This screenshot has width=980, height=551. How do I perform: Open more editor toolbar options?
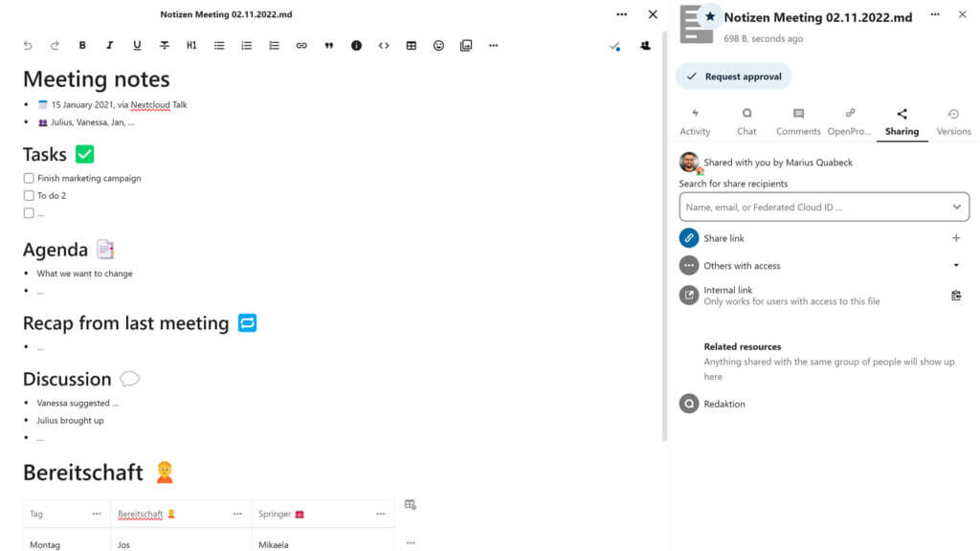point(494,46)
